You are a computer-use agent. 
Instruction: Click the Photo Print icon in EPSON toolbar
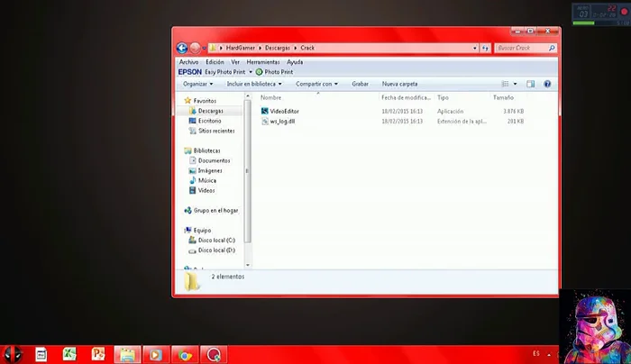(x=260, y=71)
